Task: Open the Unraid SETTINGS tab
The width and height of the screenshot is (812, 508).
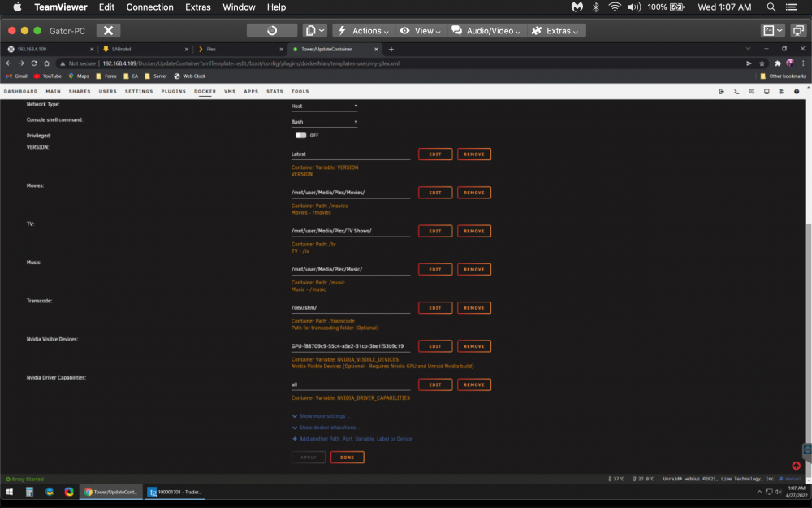Action: pyautogui.click(x=139, y=91)
